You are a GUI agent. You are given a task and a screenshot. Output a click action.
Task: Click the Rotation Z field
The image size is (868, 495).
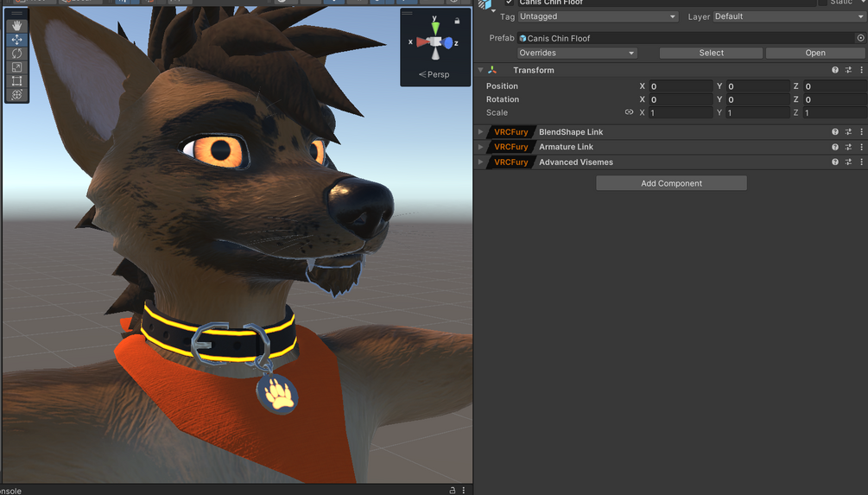pyautogui.click(x=835, y=99)
